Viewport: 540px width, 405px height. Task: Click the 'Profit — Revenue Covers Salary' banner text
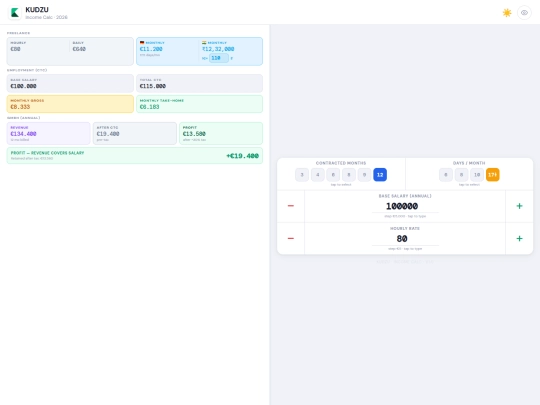48,153
